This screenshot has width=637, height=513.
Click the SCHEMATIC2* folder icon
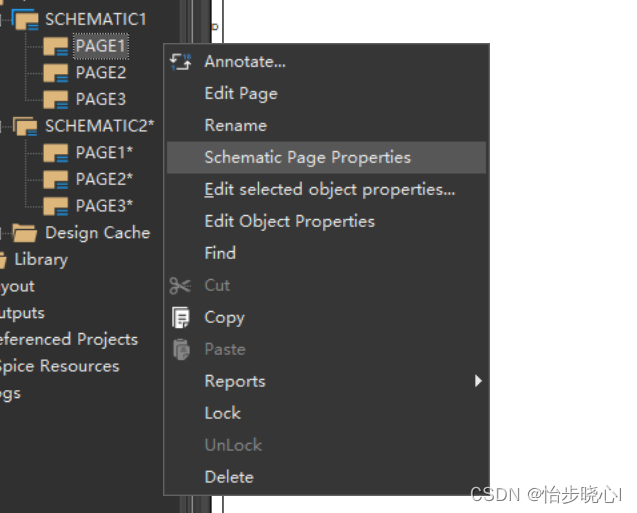(26, 125)
